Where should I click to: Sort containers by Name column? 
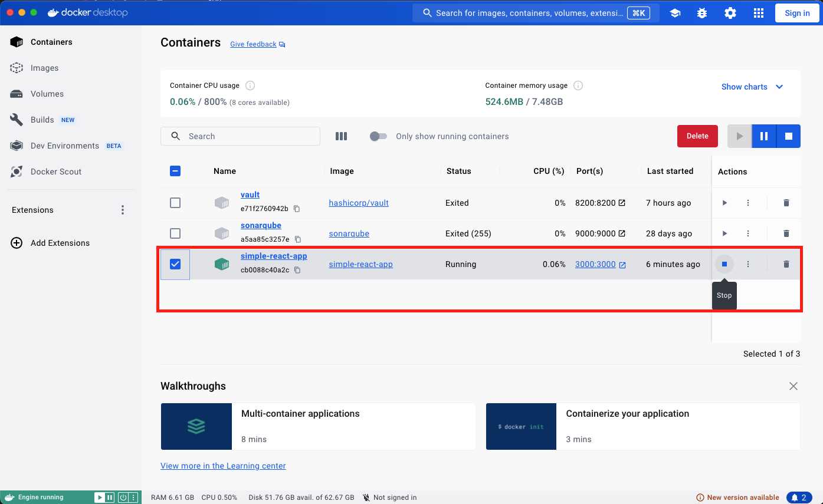pyautogui.click(x=225, y=171)
